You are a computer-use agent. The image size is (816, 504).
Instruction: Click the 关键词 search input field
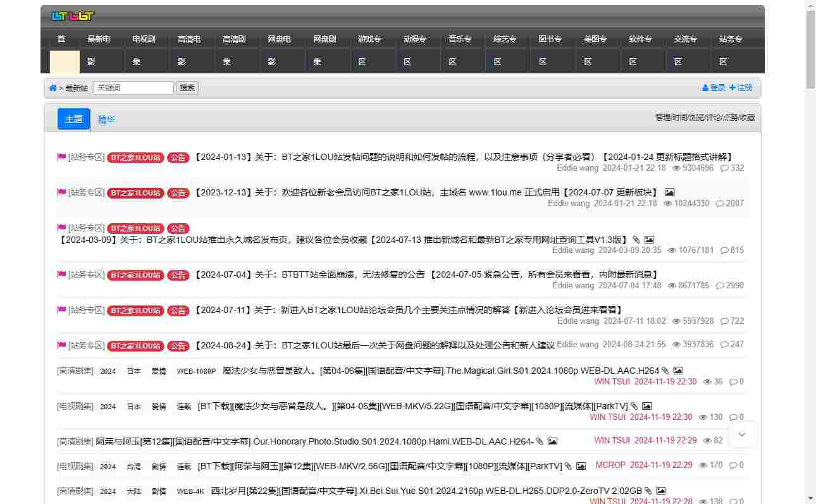133,88
